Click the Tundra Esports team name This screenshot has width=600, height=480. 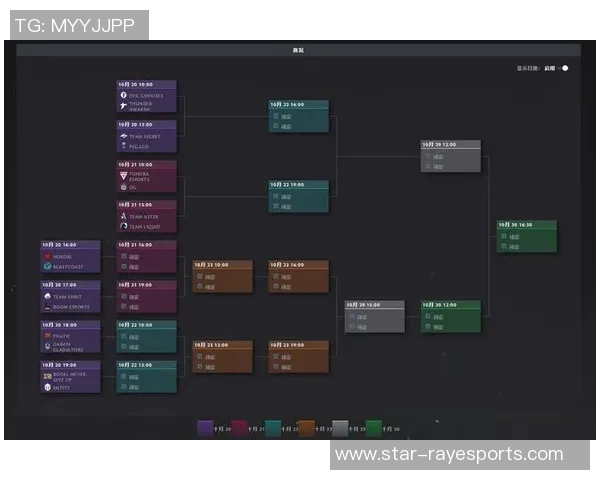pyautogui.click(x=139, y=176)
